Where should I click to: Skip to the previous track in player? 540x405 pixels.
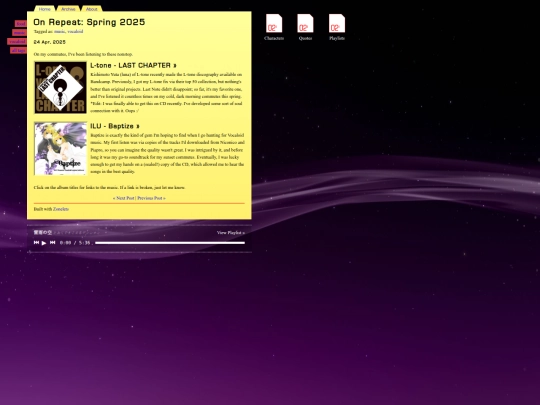point(36,243)
